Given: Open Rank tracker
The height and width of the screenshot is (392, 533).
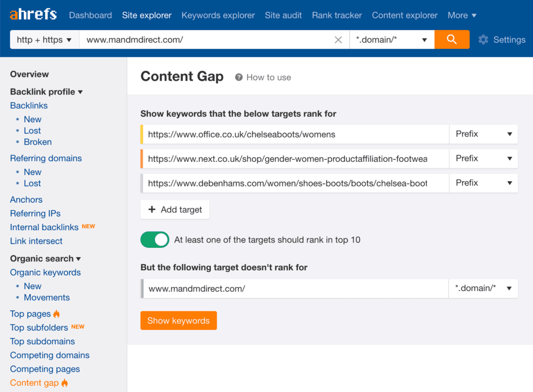Looking at the screenshot, I should (337, 15).
